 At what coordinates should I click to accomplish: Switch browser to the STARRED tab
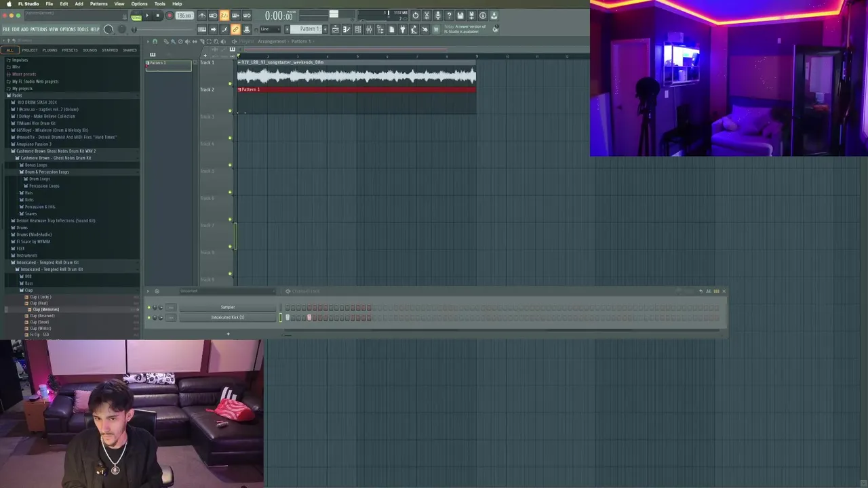[109, 49]
